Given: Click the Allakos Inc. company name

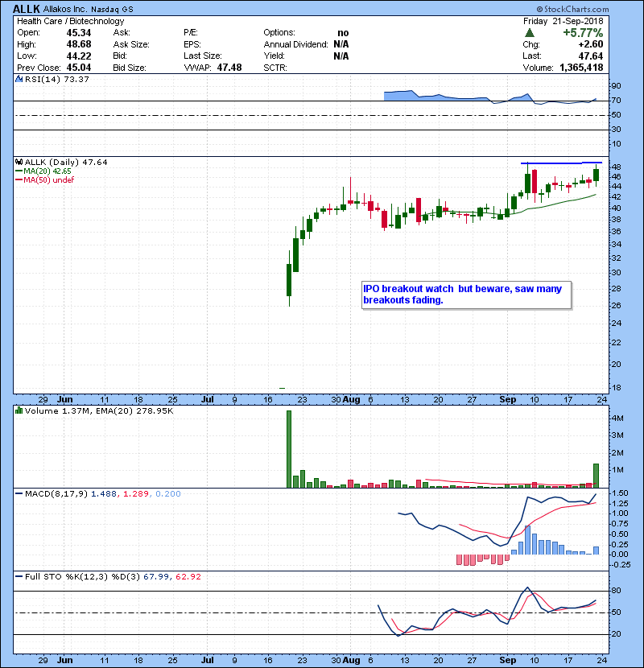Looking at the screenshot, I should [x=65, y=9].
